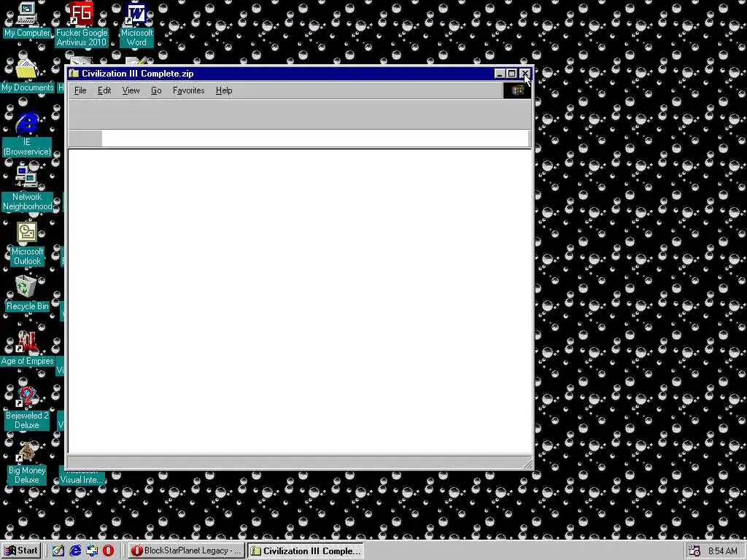Open the View menu

tap(131, 90)
